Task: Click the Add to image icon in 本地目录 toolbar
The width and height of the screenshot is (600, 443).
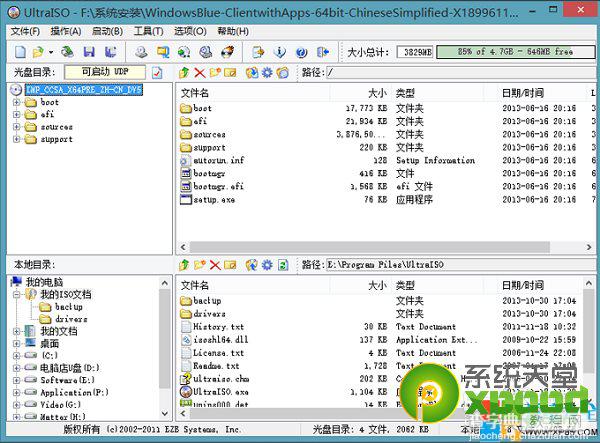Action: pyautogui.click(x=252, y=265)
